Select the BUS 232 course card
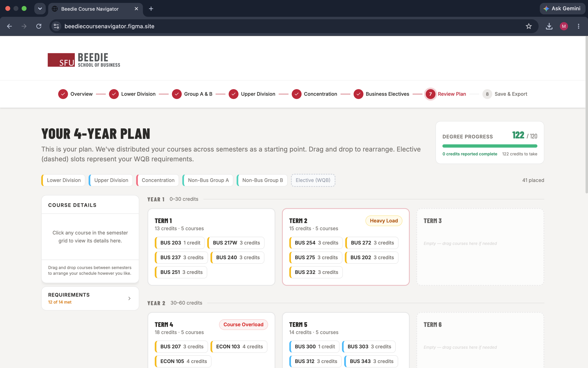The height and width of the screenshot is (368, 588). click(316, 272)
